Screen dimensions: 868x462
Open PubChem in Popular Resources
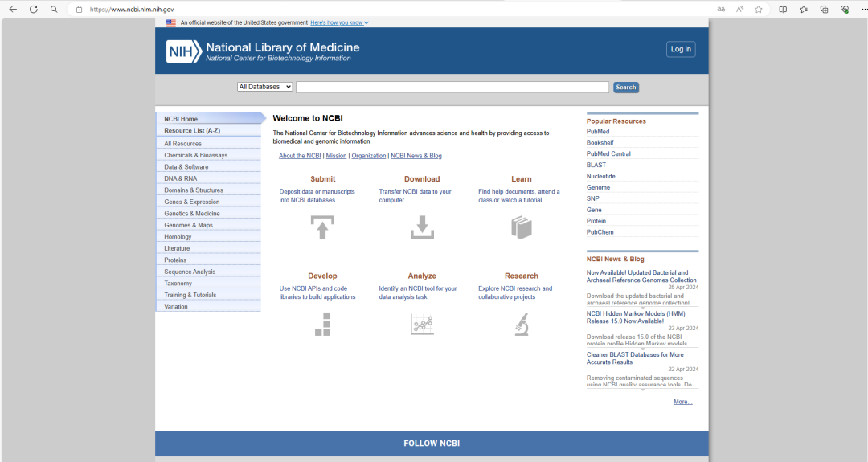[x=600, y=232]
